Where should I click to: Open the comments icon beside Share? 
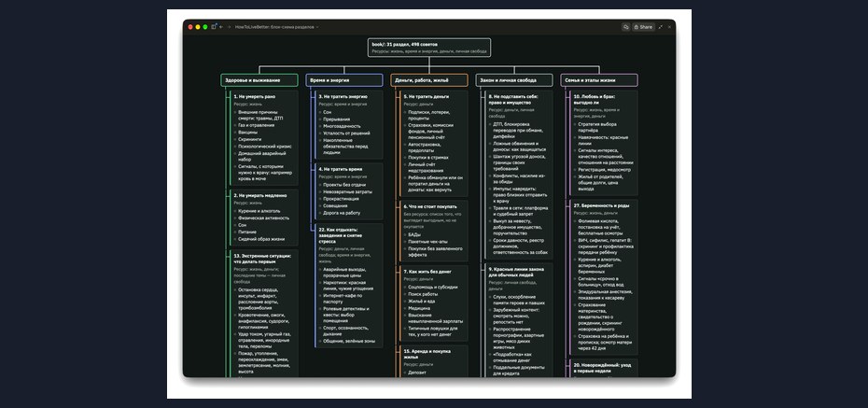tap(625, 26)
